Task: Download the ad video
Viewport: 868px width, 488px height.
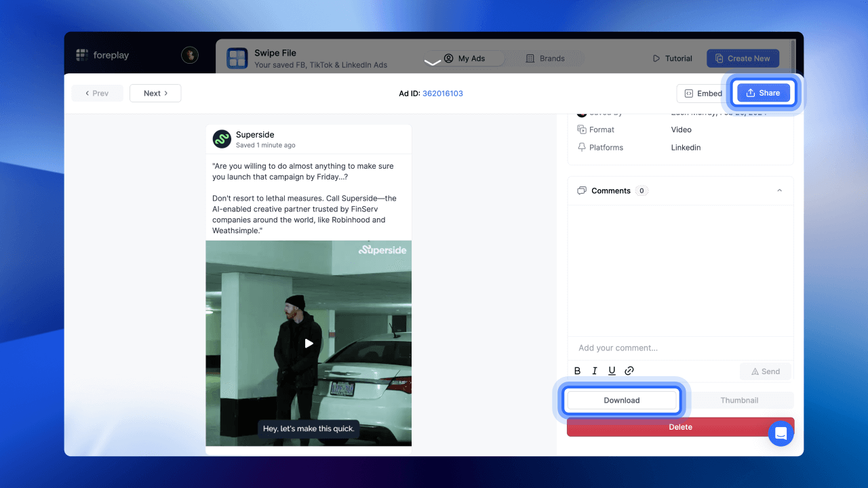Action: click(621, 400)
